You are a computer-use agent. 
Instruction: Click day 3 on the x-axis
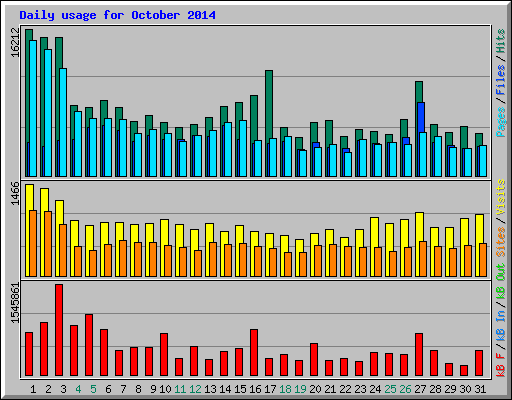(x=63, y=389)
